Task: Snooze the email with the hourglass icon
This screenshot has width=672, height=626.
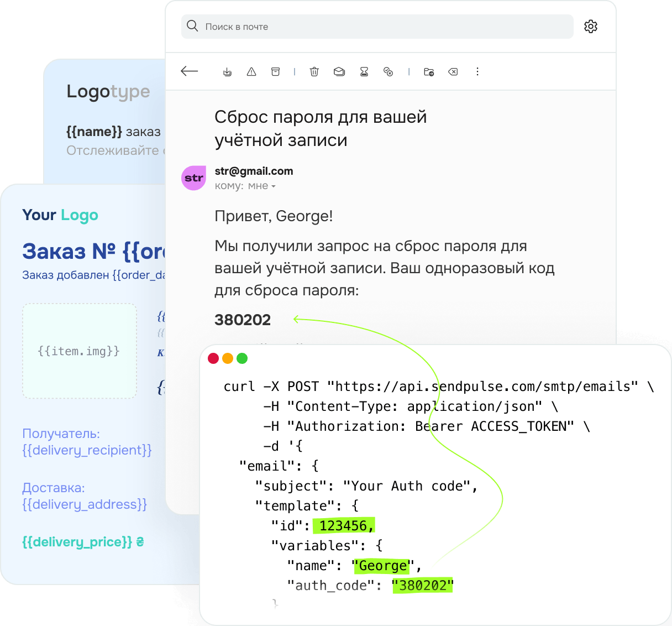Action: click(x=364, y=72)
